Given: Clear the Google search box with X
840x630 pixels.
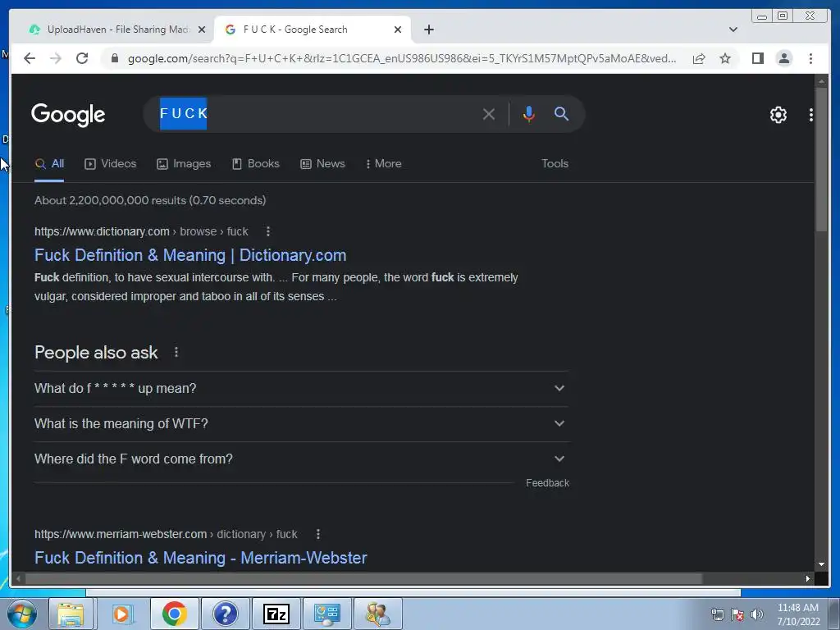Looking at the screenshot, I should click(x=489, y=114).
